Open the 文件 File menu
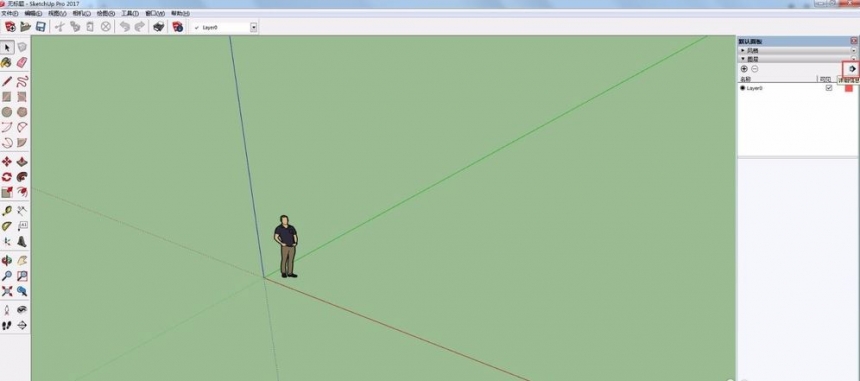 pos(9,13)
